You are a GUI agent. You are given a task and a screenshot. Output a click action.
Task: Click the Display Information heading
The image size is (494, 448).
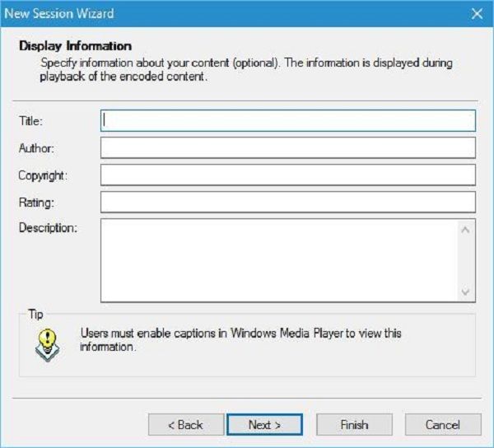[75, 46]
